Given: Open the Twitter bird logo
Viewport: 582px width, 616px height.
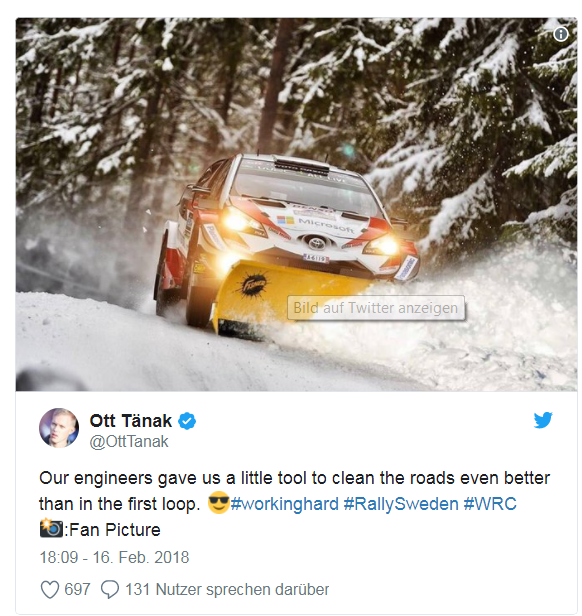Looking at the screenshot, I should point(543,420).
